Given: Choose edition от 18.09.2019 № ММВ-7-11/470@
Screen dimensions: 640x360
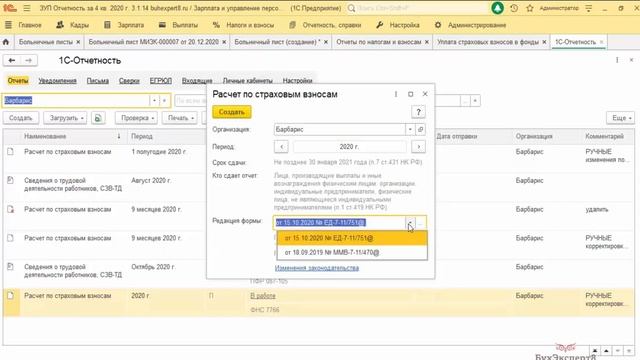Looking at the screenshot, I should [x=352, y=253].
